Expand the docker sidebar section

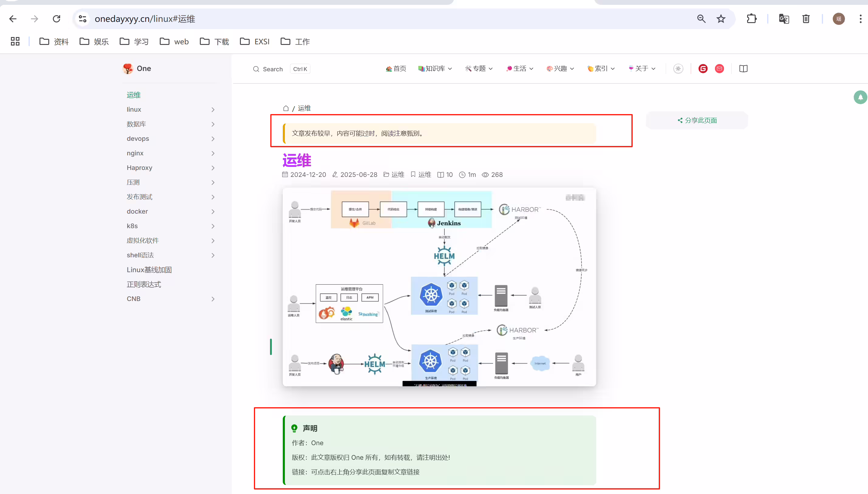coord(171,211)
